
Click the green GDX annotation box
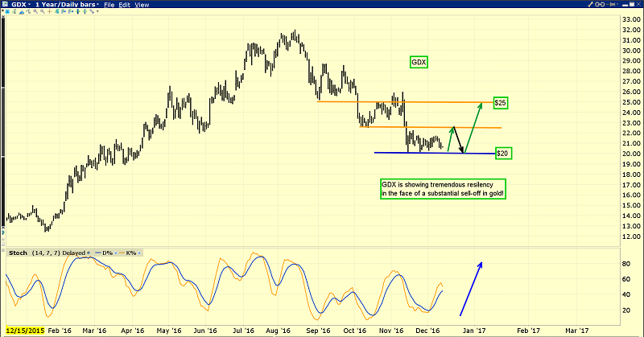point(419,63)
